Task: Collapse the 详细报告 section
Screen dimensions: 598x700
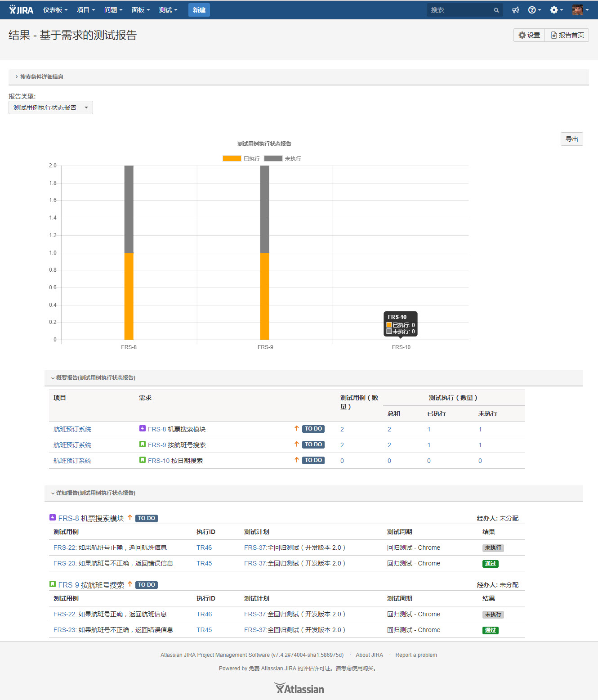Action: [x=93, y=493]
